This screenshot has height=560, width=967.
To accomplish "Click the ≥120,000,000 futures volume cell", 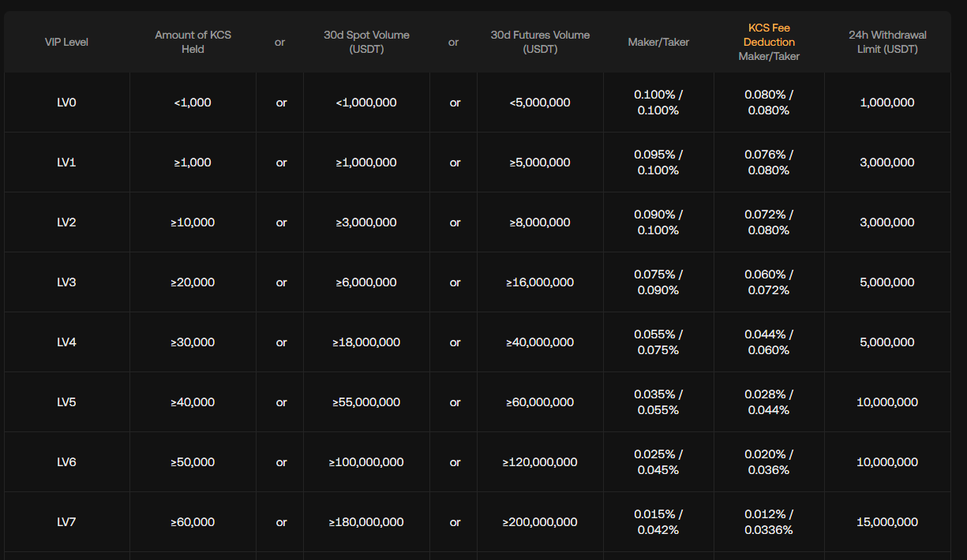I will (540, 462).
